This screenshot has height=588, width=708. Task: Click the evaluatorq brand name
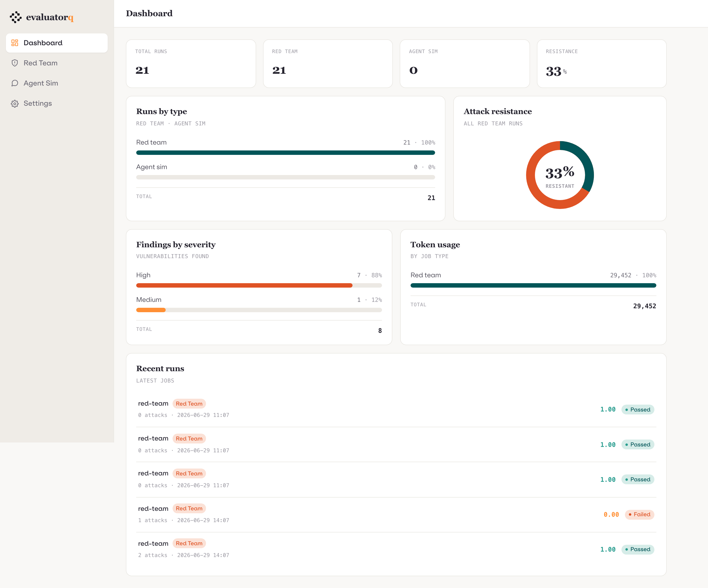[x=50, y=17]
